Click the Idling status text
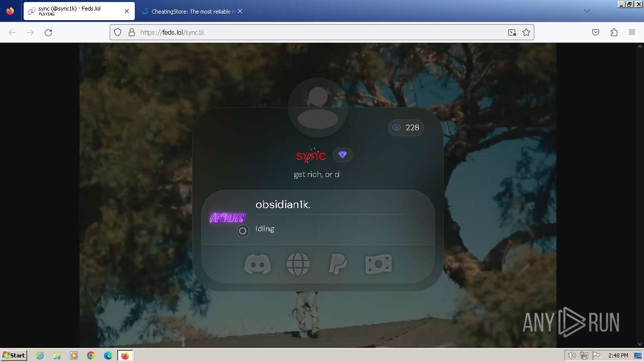This screenshot has width=644, height=362. (x=265, y=229)
